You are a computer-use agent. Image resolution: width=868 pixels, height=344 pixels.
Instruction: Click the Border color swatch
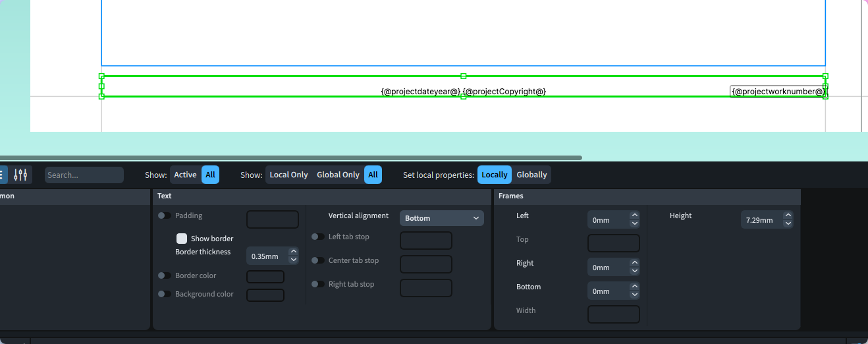click(265, 277)
